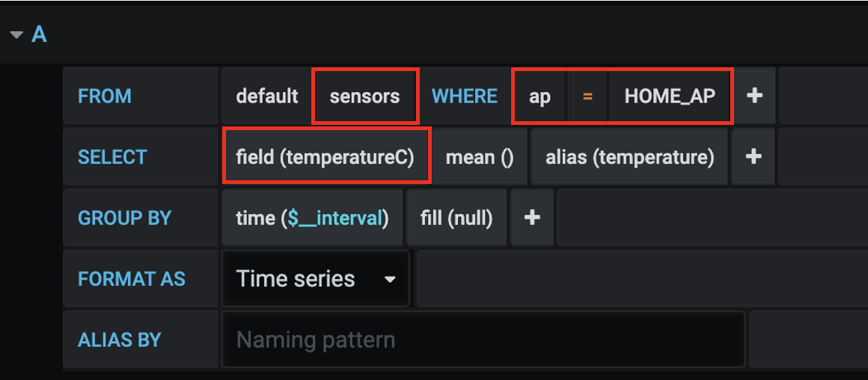Open the Time series format dropdown
Screen dimensions: 868x380
pos(316,279)
